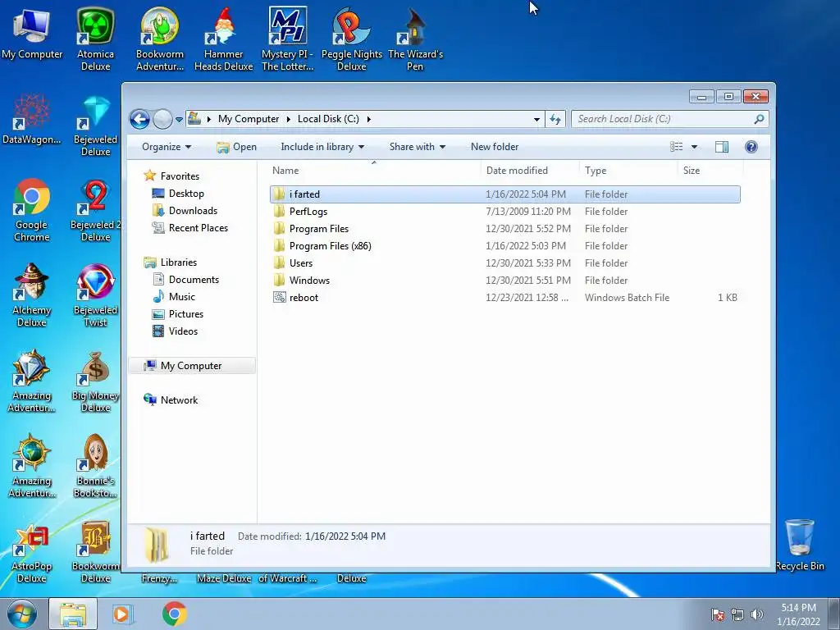
Task: Open recent pages dropdown arrow
Action: [x=179, y=120]
